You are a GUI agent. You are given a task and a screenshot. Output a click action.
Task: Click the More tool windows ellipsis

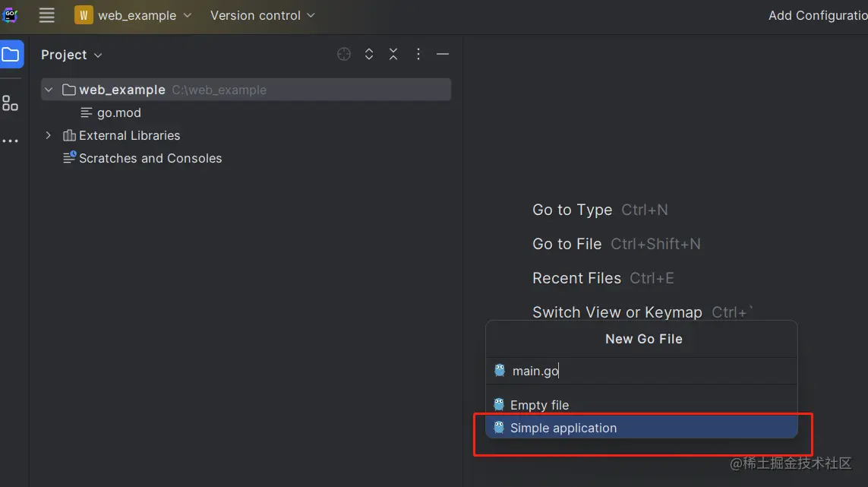(x=10, y=141)
